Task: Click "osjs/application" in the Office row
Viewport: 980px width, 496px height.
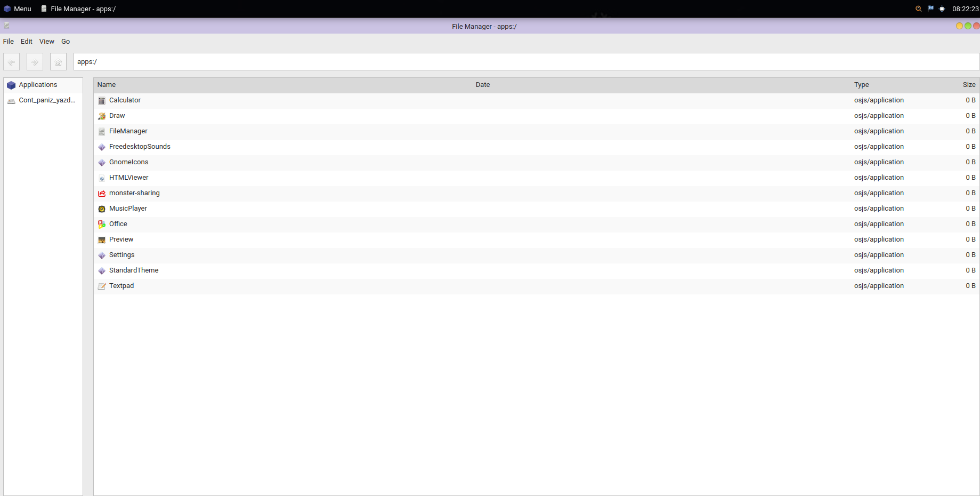Action: [x=879, y=224]
